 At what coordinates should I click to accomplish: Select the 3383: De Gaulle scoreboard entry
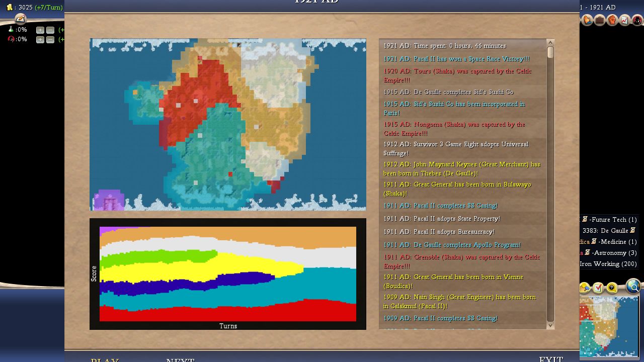coord(609,230)
